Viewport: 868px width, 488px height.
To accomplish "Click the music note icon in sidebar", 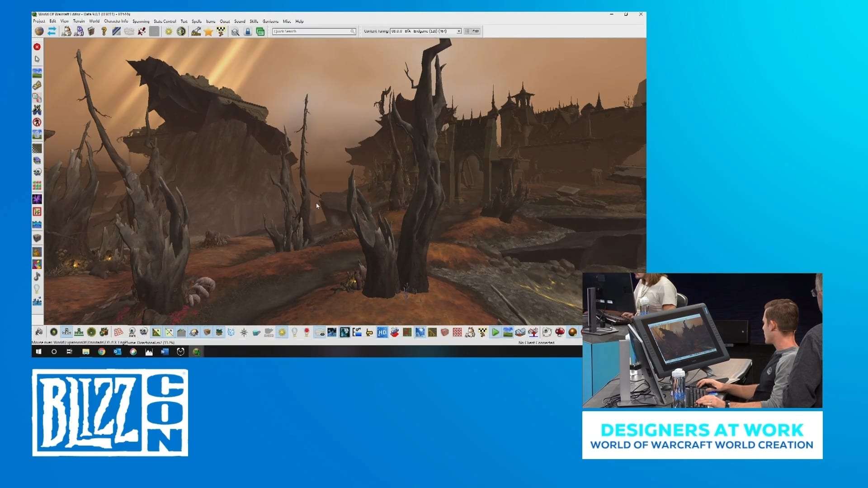I will click(37, 276).
